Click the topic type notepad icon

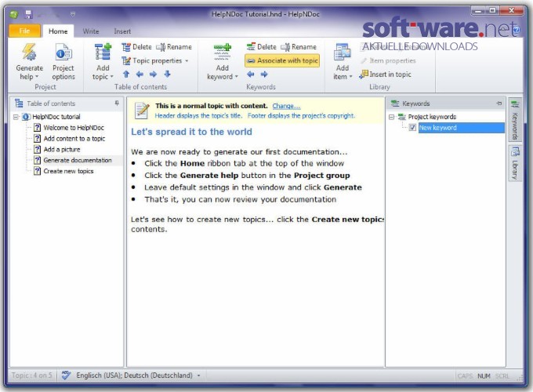click(x=142, y=111)
